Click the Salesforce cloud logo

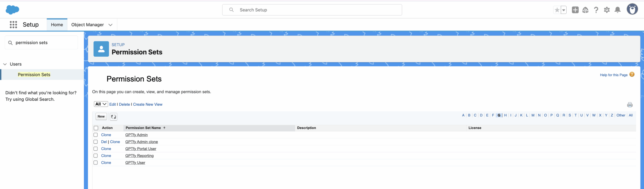coord(13,10)
